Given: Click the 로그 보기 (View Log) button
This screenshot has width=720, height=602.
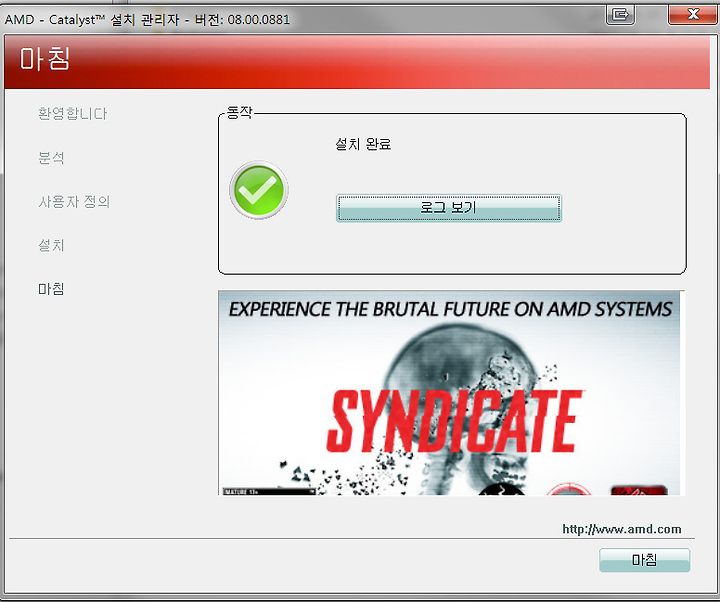Looking at the screenshot, I should click(449, 208).
